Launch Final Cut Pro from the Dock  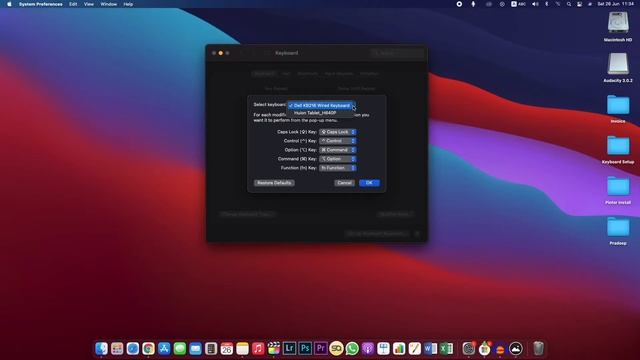[x=274, y=349]
